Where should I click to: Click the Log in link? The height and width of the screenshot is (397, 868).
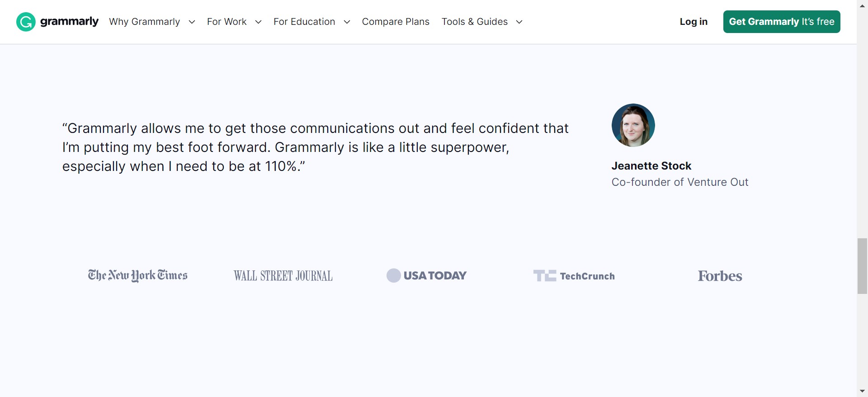pyautogui.click(x=693, y=22)
